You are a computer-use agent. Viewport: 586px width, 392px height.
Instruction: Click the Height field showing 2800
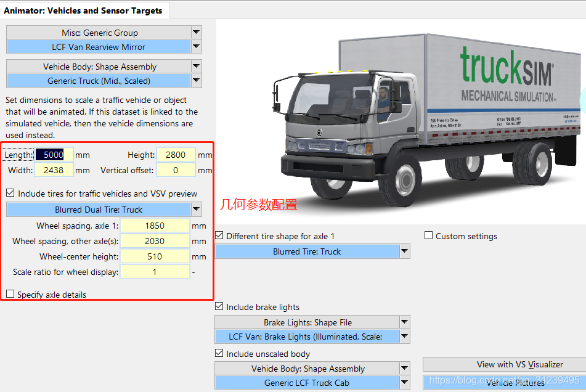(176, 155)
